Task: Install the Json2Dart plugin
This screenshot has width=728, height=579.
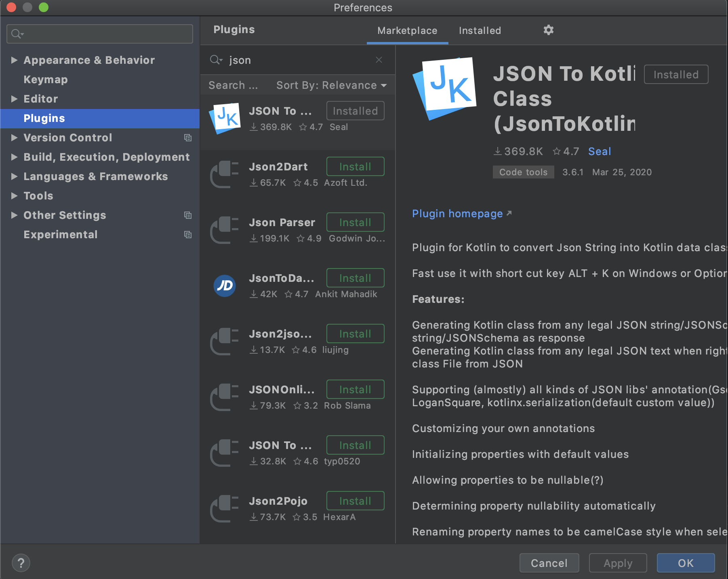Action: click(x=355, y=166)
